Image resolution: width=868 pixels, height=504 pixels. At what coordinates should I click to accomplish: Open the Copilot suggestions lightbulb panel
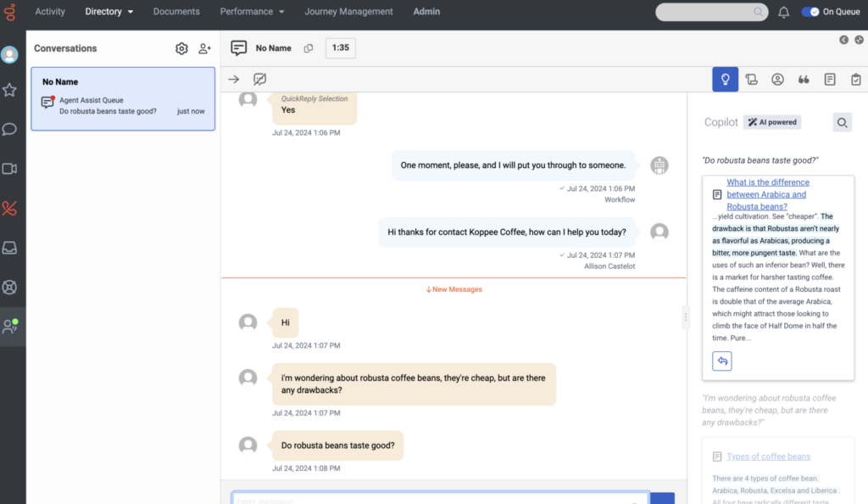725,79
